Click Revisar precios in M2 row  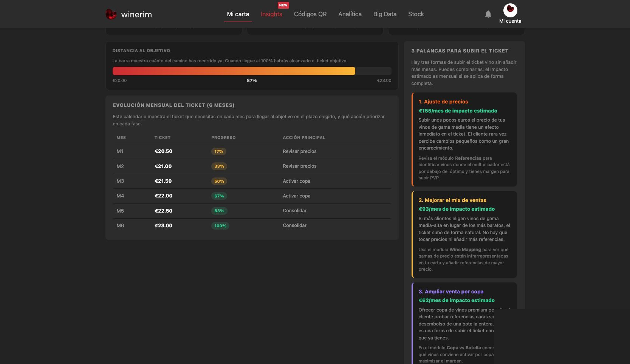tap(300, 166)
